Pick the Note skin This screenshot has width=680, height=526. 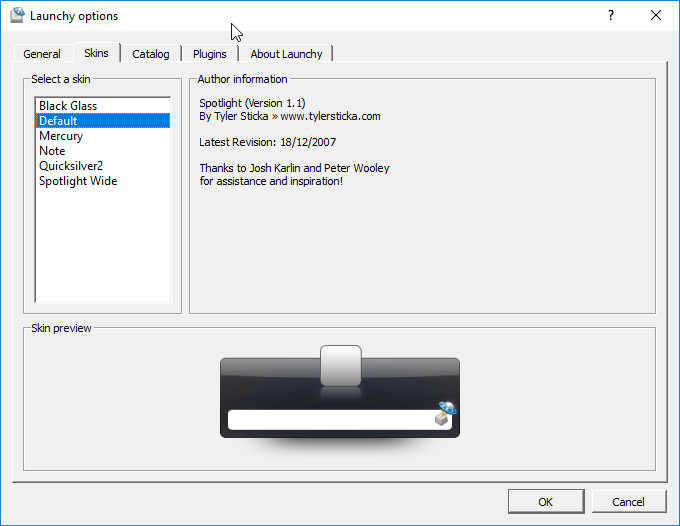103,151
